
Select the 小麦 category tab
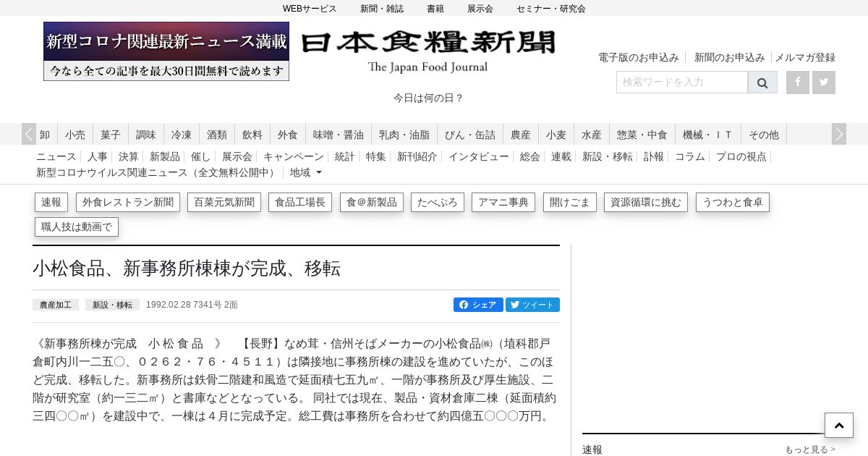pyautogui.click(x=556, y=135)
